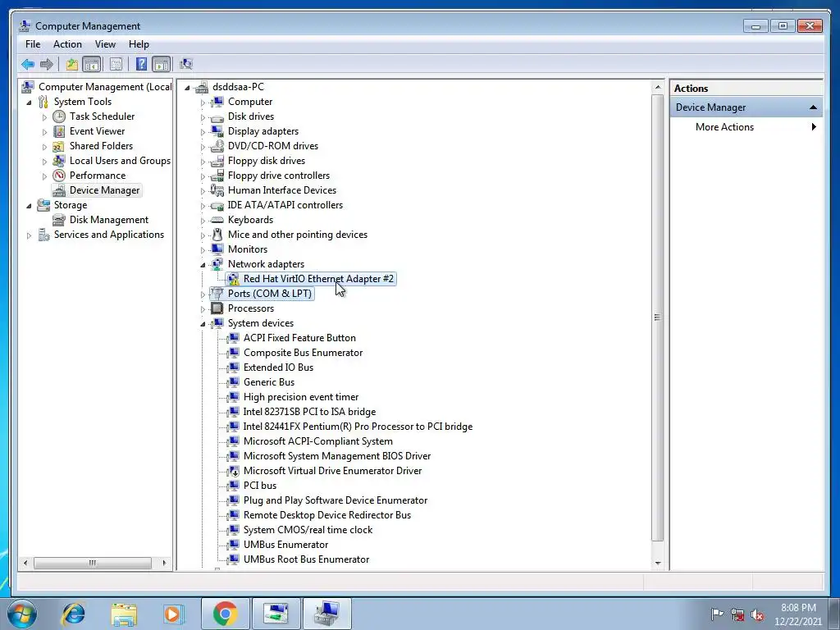Viewport: 840px width, 630px height.
Task: Toggle the Show/Hide Action Pane toolbar icon
Action: 162,65
